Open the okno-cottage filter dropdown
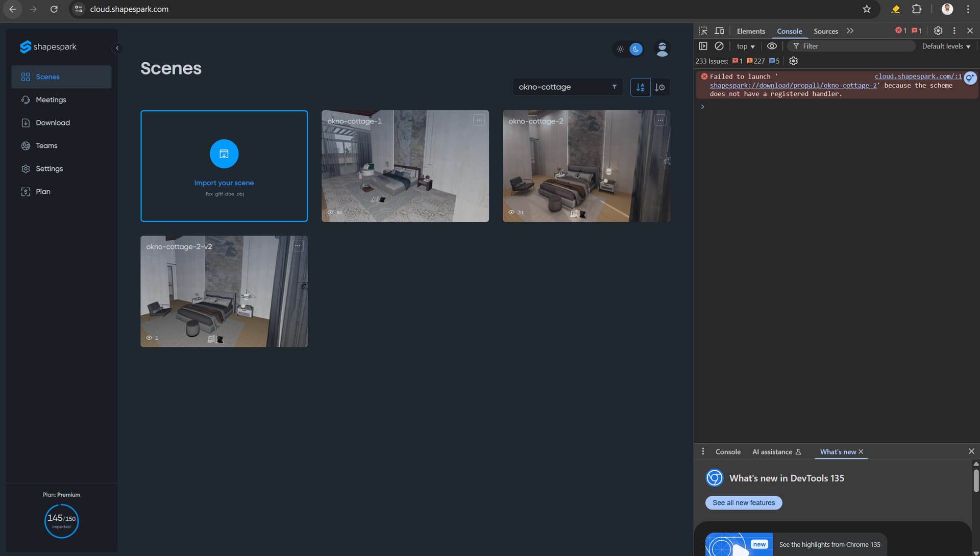The height and width of the screenshot is (556, 980). [x=567, y=87]
